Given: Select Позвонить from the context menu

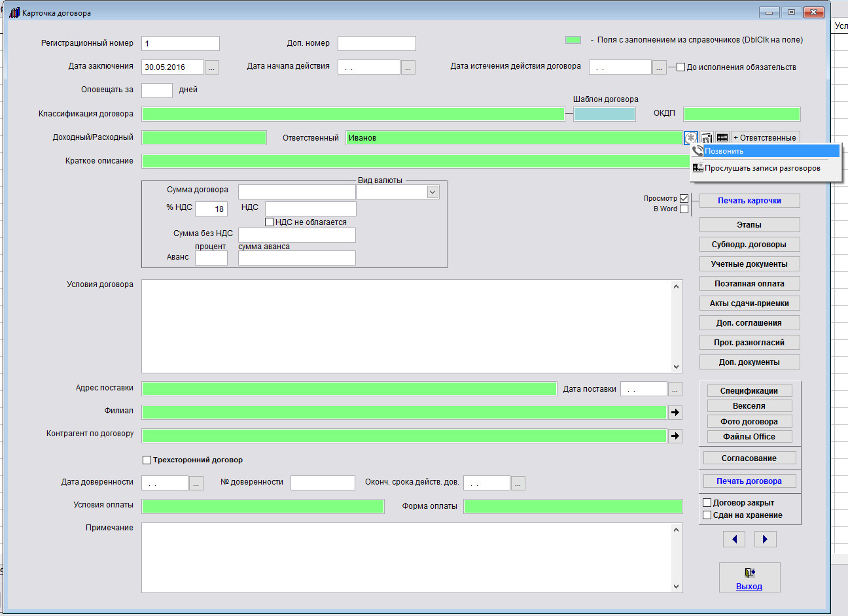Looking at the screenshot, I should click(766, 151).
